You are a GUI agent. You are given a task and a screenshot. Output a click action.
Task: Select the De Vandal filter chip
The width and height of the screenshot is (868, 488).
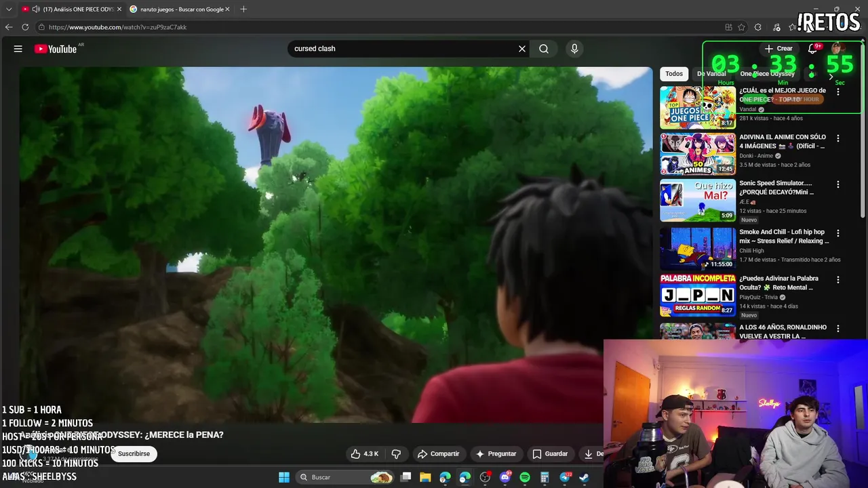click(711, 74)
